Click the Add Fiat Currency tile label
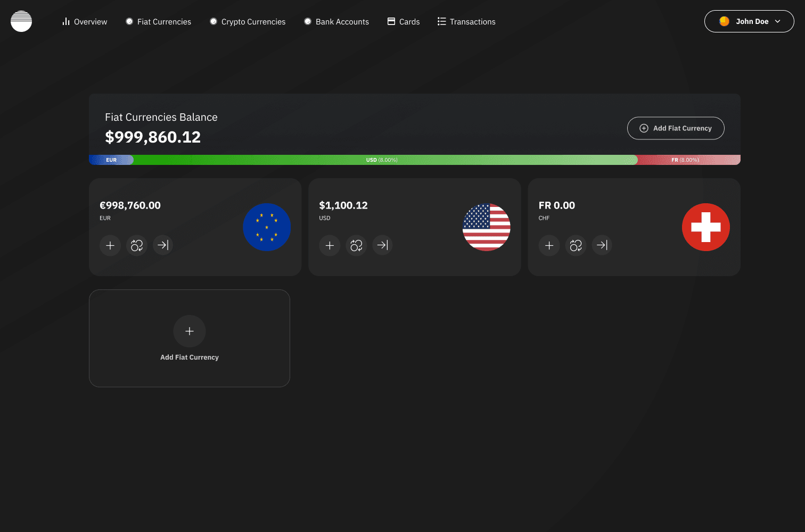This screenshot has width=805, height=532. pyautogui.click(x=190, y=358)
